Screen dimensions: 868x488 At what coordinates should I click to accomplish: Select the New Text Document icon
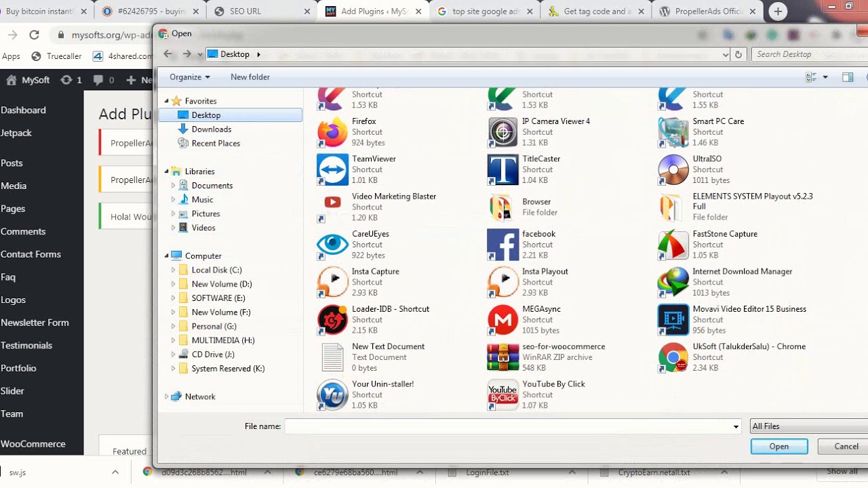click(x=332, y=357)
